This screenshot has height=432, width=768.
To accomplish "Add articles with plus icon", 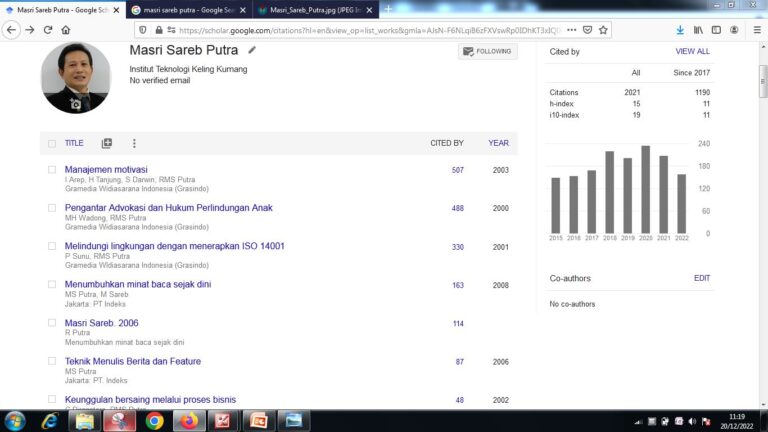I will click(107, 143).
